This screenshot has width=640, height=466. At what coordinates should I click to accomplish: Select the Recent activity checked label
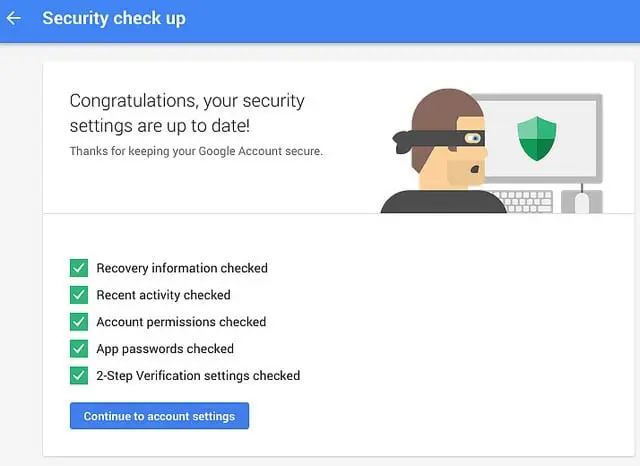(163, 295)
